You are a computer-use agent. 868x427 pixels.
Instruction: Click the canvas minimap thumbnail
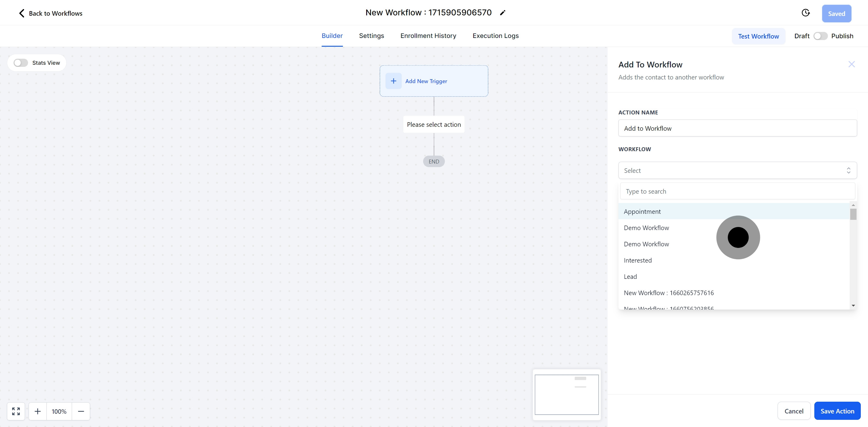[x=566, y=394]
